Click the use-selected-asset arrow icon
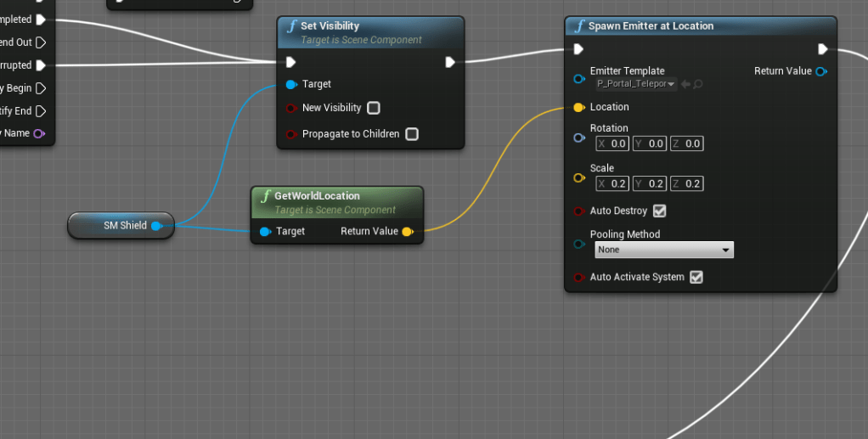This screenshot has height=439, width=868. point(686,84)
